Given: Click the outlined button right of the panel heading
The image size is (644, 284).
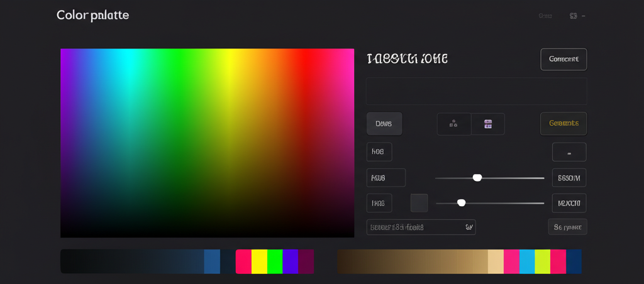Looking at the screenshot, I should pos(563,59).
